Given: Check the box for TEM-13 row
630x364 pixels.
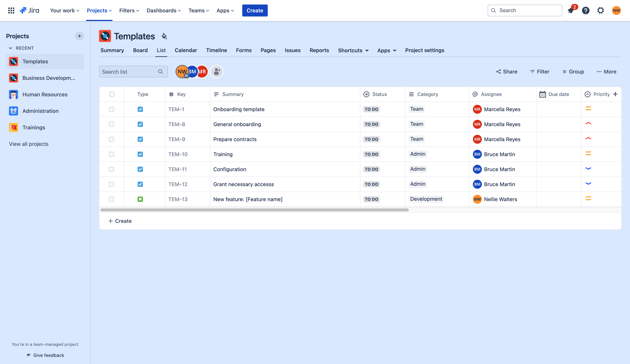Looking at the screenshot, I should [112, 199].
